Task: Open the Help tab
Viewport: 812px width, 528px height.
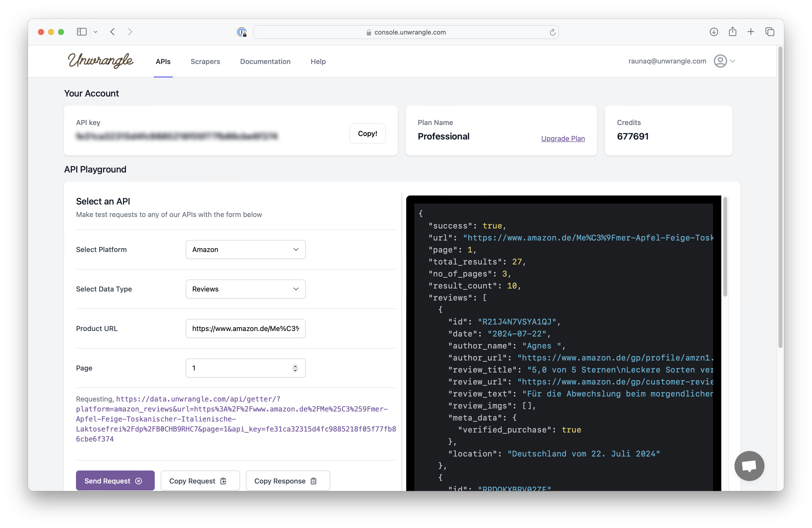Action: (318, 61)
